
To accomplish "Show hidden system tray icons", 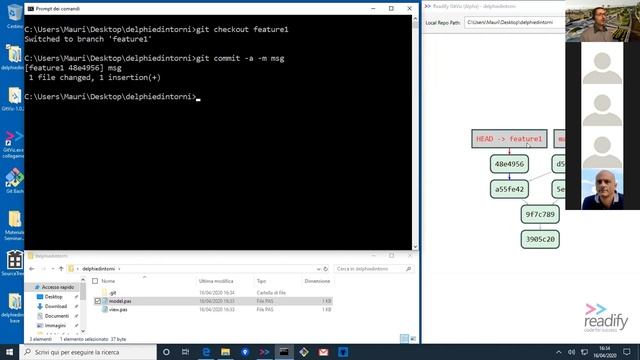I will click(x=558, y=352).
